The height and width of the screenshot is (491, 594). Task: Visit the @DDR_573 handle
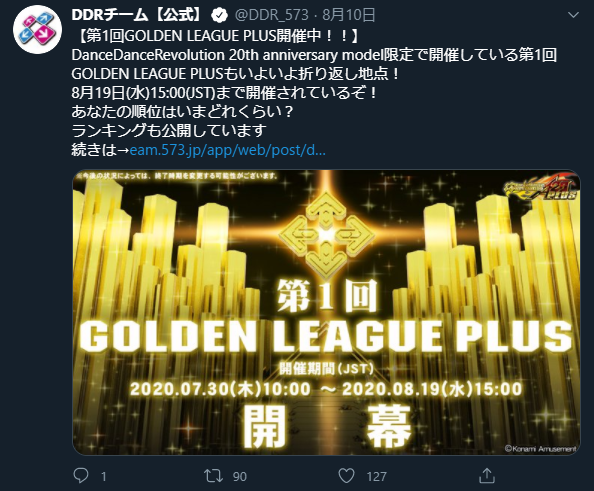point(272,15)
